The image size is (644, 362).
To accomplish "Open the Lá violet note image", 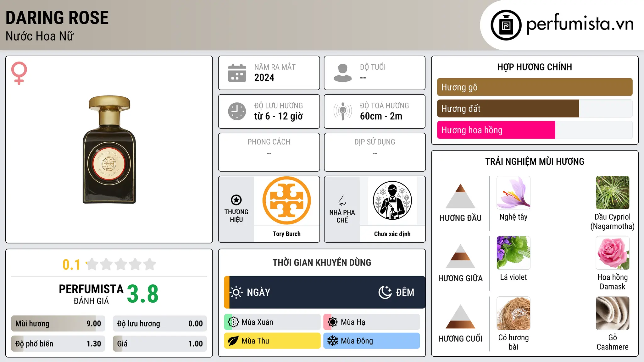I will tap(514, 253).
